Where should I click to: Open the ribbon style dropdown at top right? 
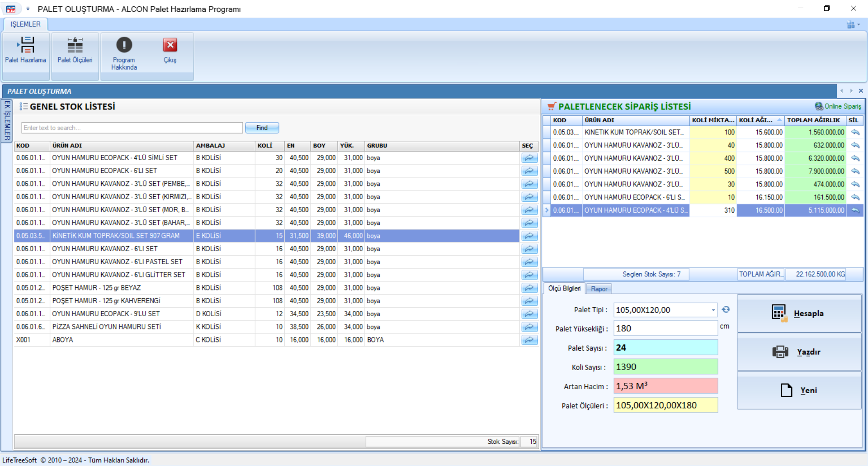[853, 25]
